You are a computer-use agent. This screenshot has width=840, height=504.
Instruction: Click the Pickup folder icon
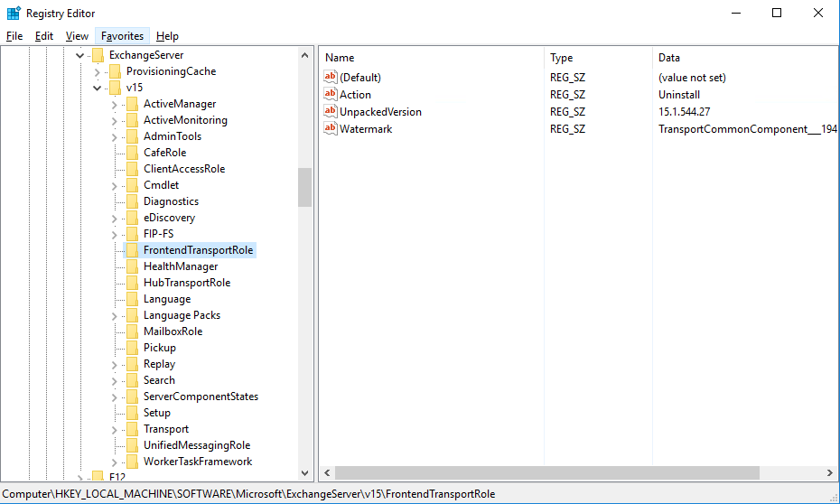[132, 348]
